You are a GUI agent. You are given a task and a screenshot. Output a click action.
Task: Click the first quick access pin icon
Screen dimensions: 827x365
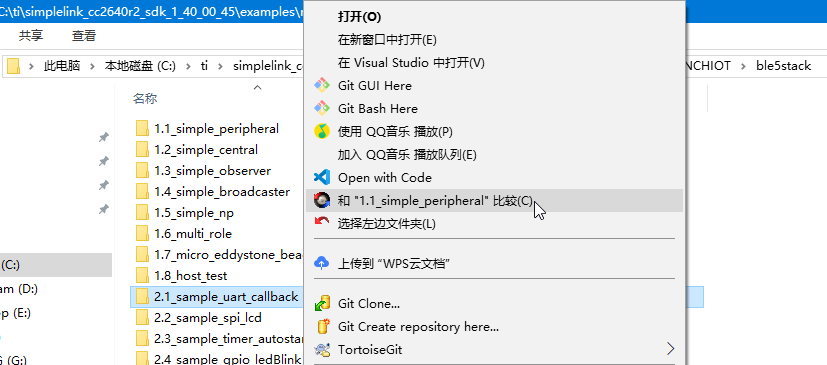coord(104,137)
